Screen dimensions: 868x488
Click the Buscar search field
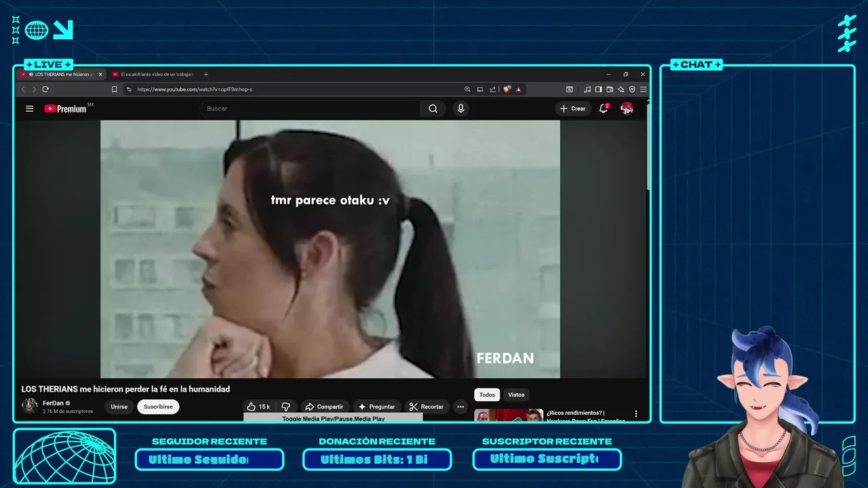pyautogui.click(x=310, y=108)
